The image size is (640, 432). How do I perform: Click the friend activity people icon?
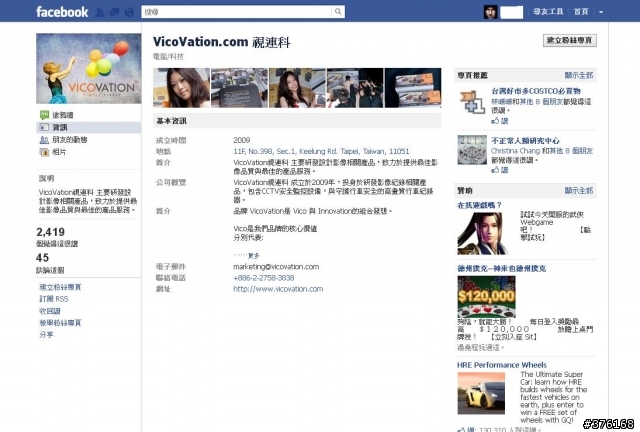[44, 140]
